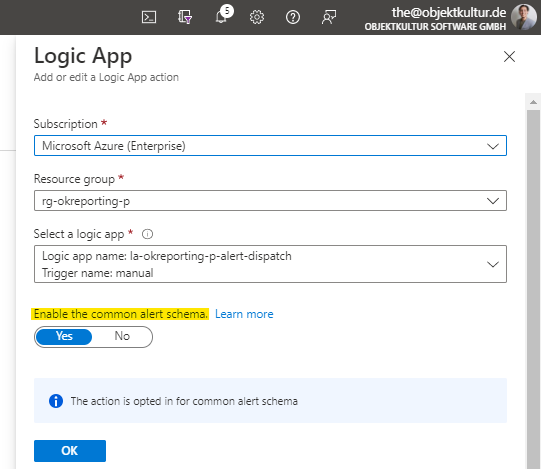Open portal settings gear
Screen dimensions: 541x469
(257, 17)
